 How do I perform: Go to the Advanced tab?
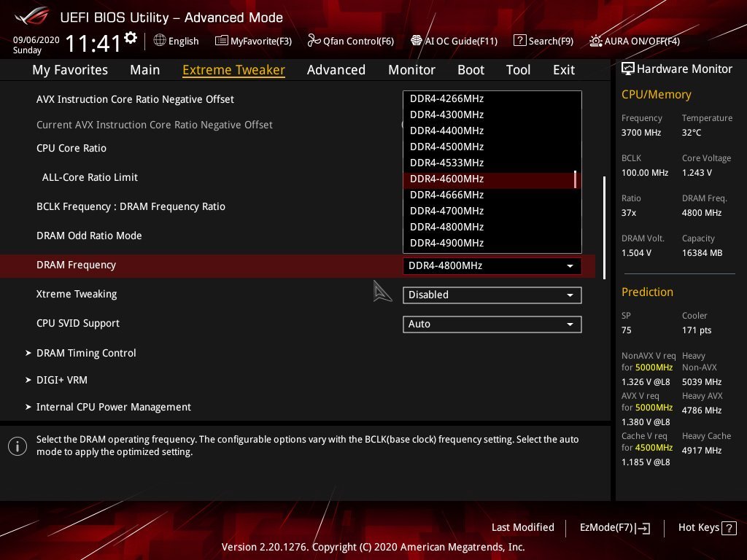tap(336, 70)
